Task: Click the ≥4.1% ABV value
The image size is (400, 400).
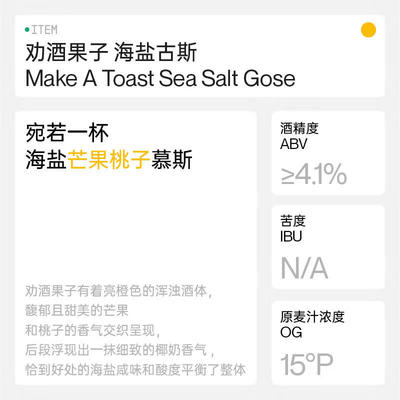Action: [x=313, y=174]
